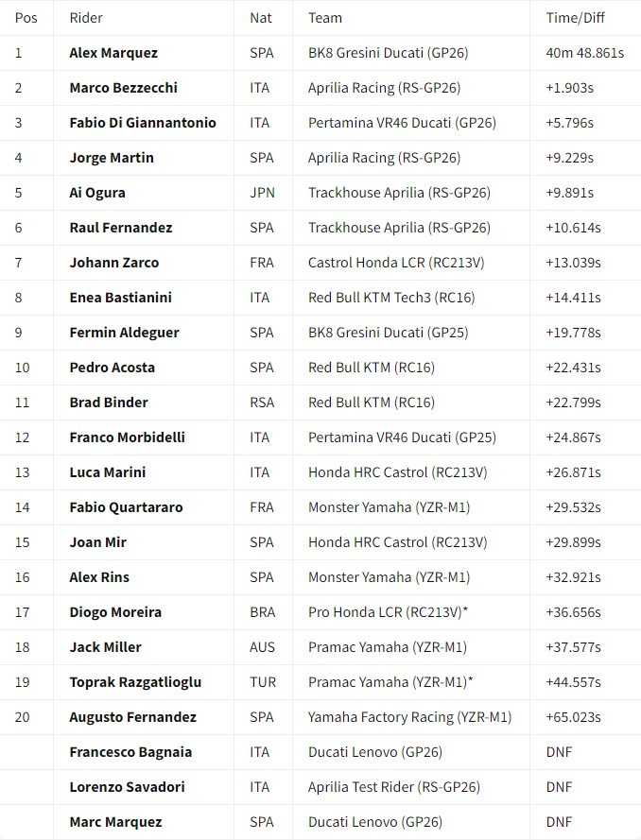Click the Nat column header
The height and width of the screenshot is (840, 641).
tap(260, 18)
